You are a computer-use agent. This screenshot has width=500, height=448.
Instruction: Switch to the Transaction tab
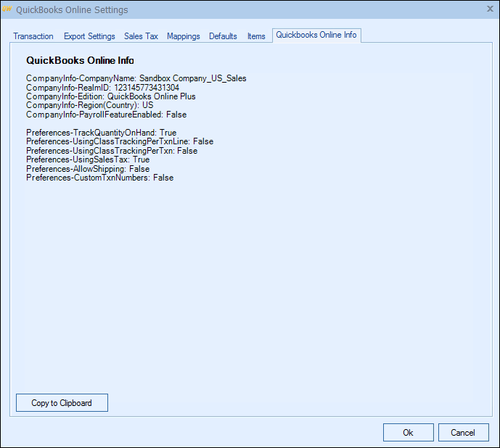[33, 36]
